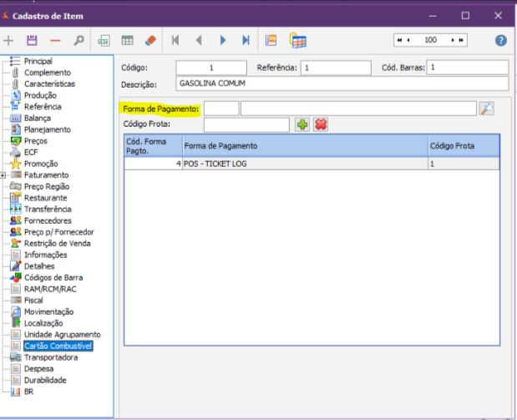The width and height of the screenshot is (517, 420).
Task: Open Transferência section
Action: click(48, 210)
